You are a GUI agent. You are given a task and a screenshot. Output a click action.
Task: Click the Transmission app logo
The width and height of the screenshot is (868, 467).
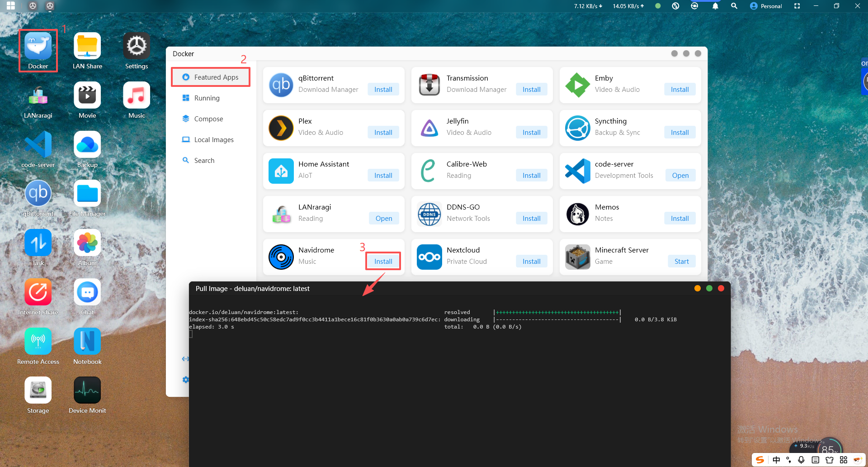tap(429, 85)
